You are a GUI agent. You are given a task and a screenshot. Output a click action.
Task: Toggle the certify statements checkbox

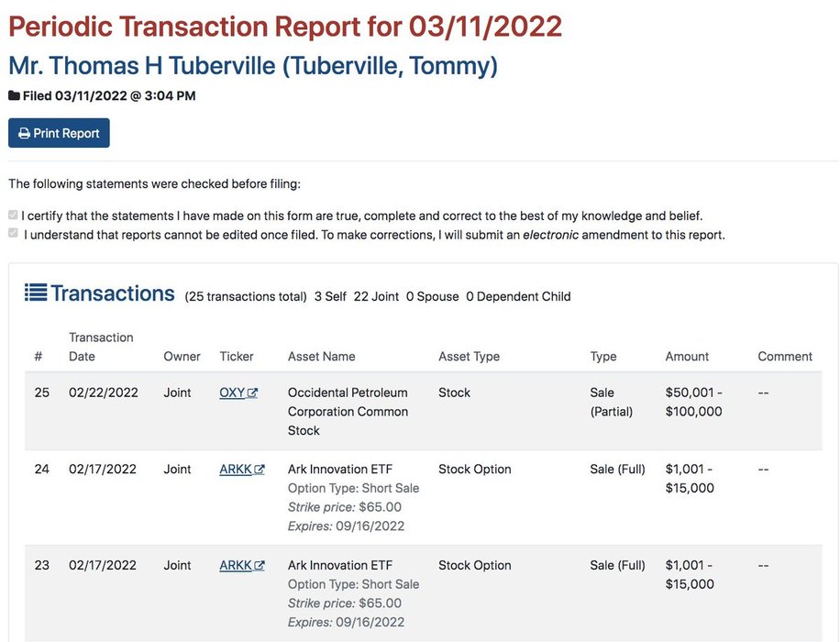tap(14, 215)
